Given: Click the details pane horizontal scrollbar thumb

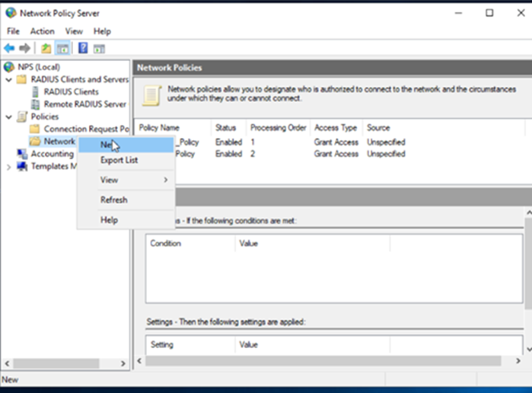Looking at the screenshot, I should (x=323, y=361).
